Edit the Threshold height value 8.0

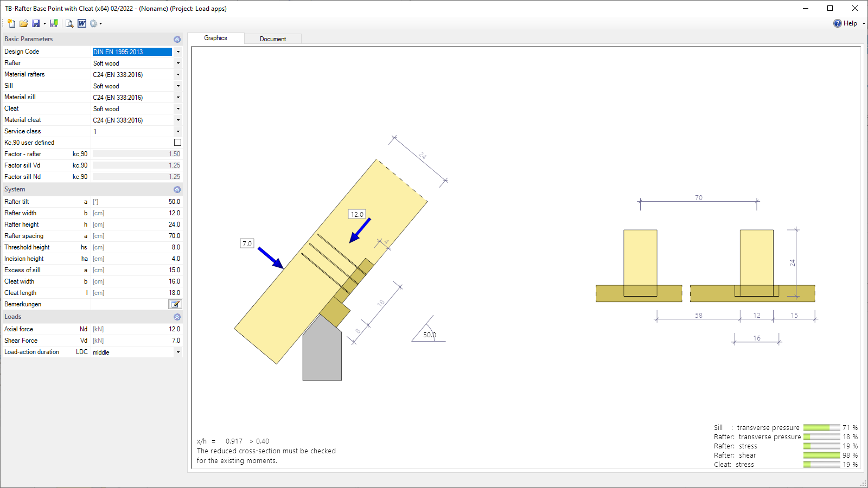point(137,247)
